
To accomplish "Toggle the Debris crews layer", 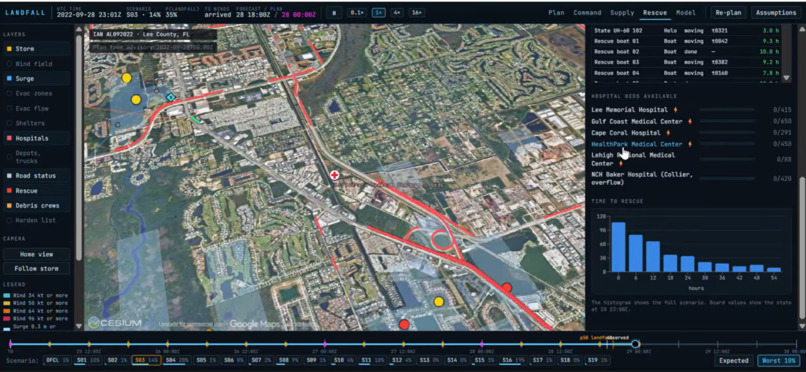I will [x=36, y=206].
